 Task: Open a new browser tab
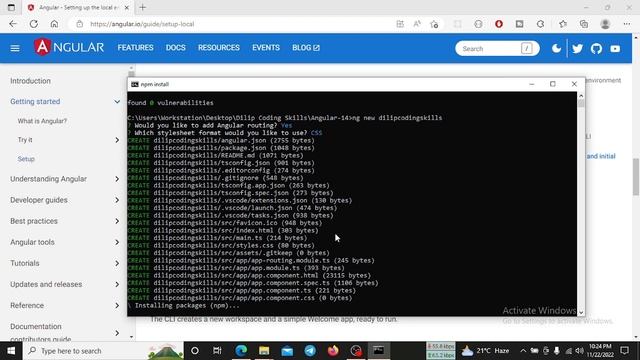[142, 7]
